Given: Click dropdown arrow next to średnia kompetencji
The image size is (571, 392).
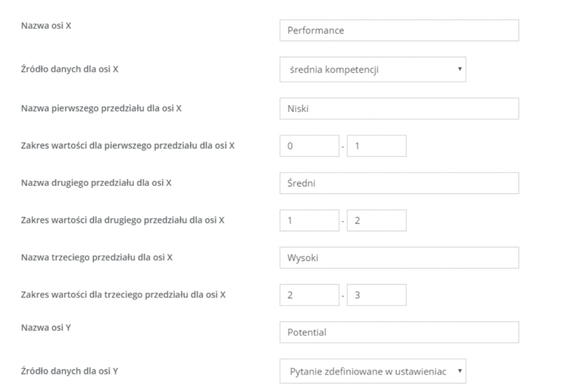Looking at the screenshot, I should [x=459, y=69].
